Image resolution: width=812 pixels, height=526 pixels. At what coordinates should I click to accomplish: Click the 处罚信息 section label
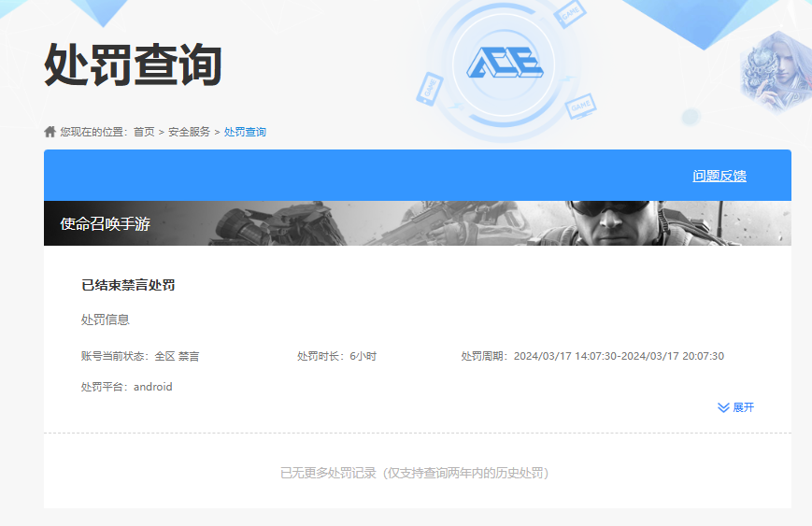(106, 320)
